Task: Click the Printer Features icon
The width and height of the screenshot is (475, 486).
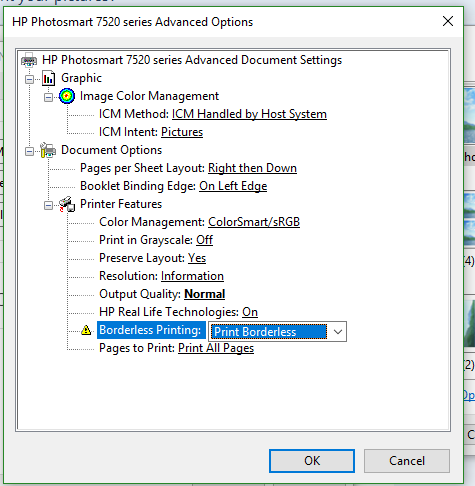Action: coord(67,204)
